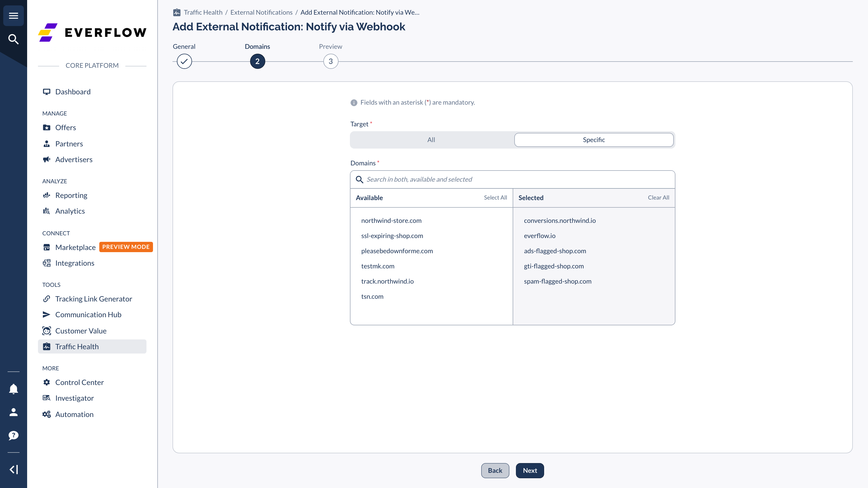Click the Integrations icon
Image resolution: width=868 pixels, height=488 pixels.
click(46, 263)
